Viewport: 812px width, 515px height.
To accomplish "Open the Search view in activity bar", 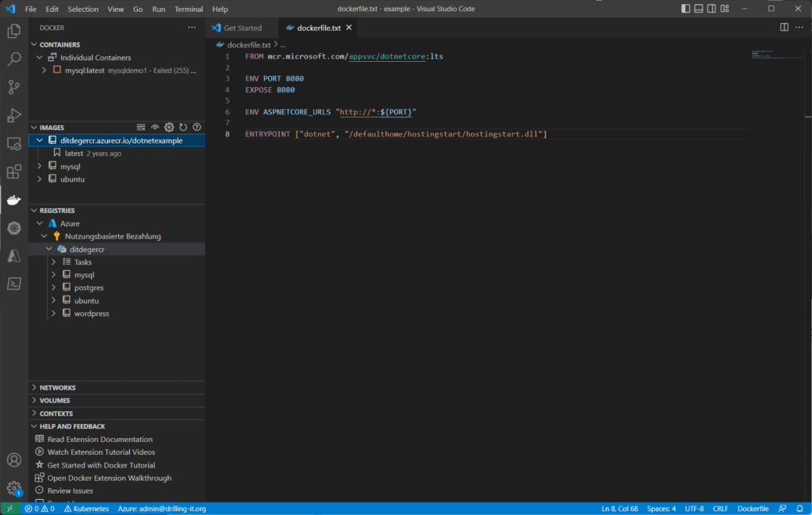I will click(14, 59).
